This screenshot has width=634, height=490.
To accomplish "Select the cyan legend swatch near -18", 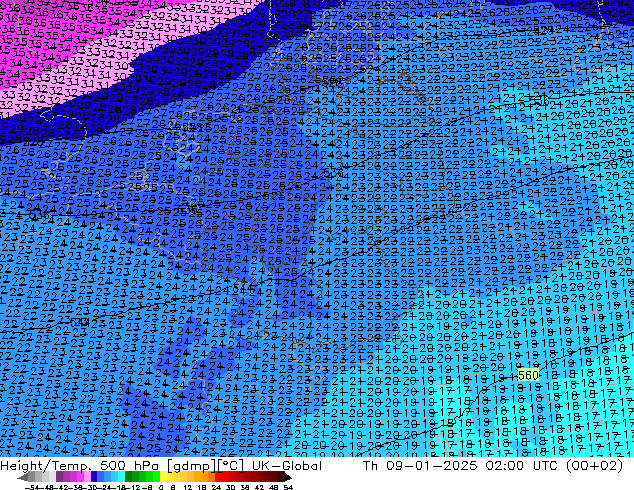I will (122, 477).
